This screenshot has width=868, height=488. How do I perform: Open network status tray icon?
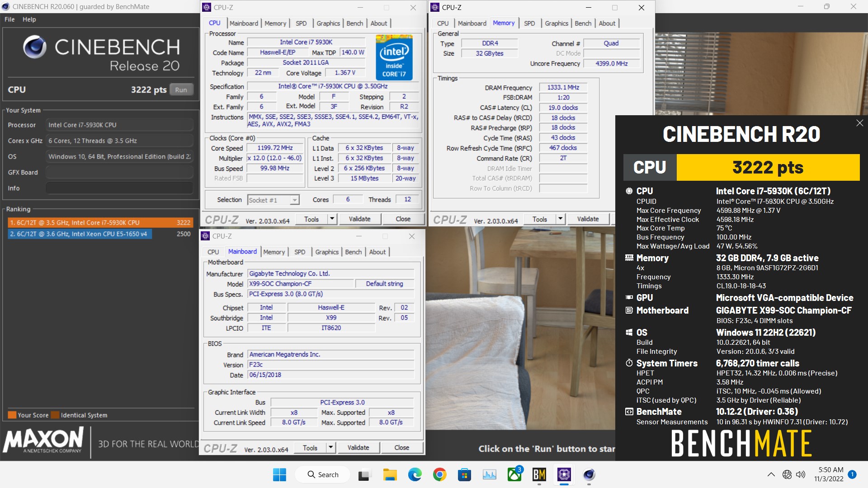click(787, 474)
